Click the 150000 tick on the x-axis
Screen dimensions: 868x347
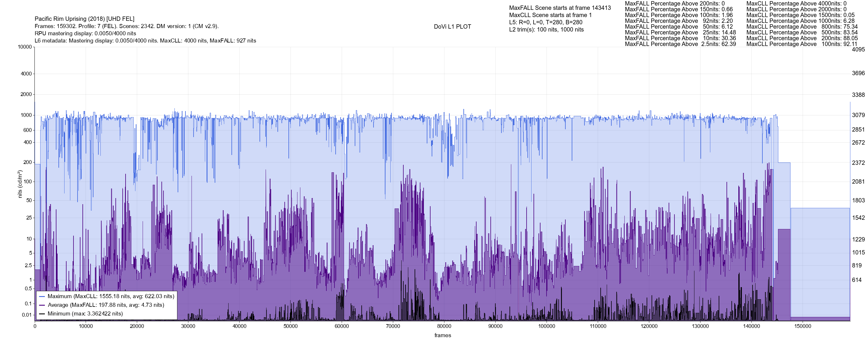(803, 326)
